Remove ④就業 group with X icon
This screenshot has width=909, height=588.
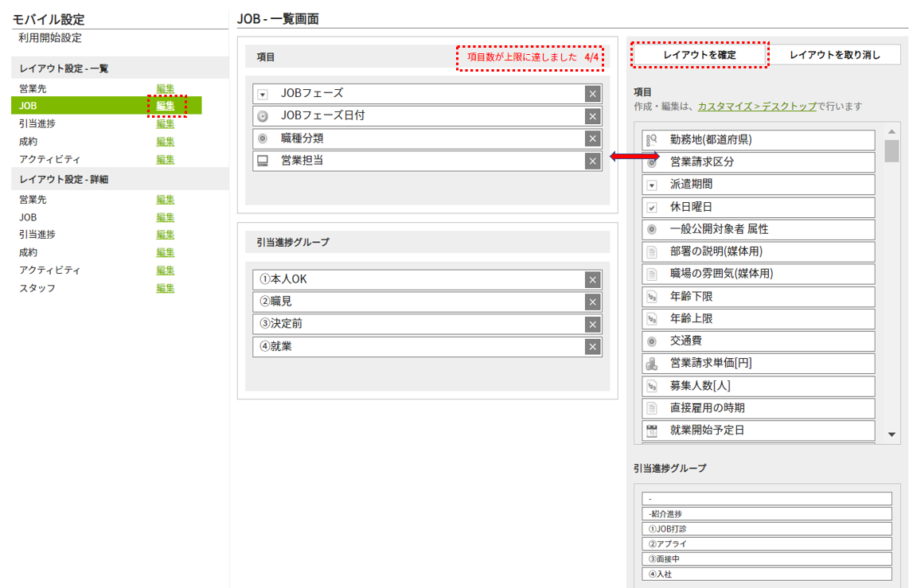tap(592, 347)
